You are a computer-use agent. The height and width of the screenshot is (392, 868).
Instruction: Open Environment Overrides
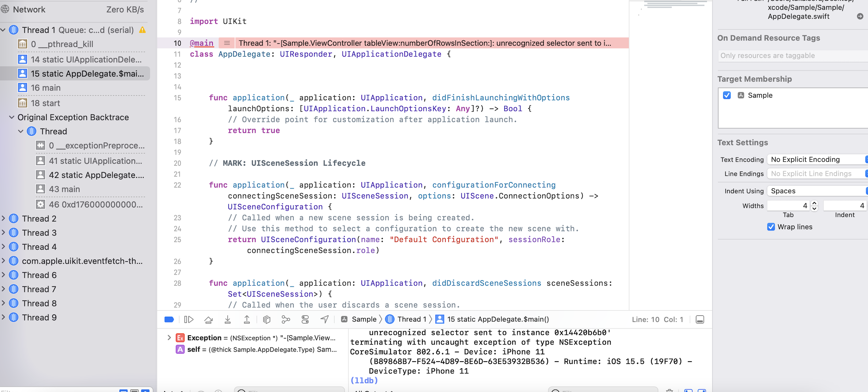click(305, 319)
